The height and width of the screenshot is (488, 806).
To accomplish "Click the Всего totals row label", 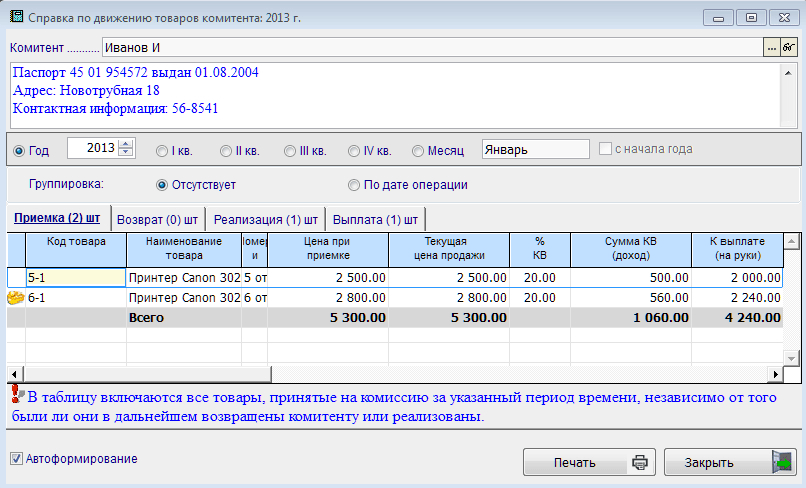I will pos(146,318).
